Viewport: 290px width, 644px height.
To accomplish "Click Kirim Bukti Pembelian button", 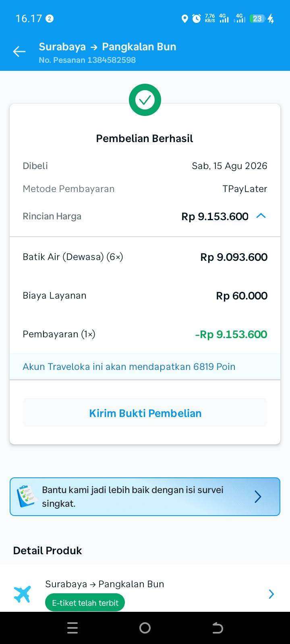I will click(145, 413).
